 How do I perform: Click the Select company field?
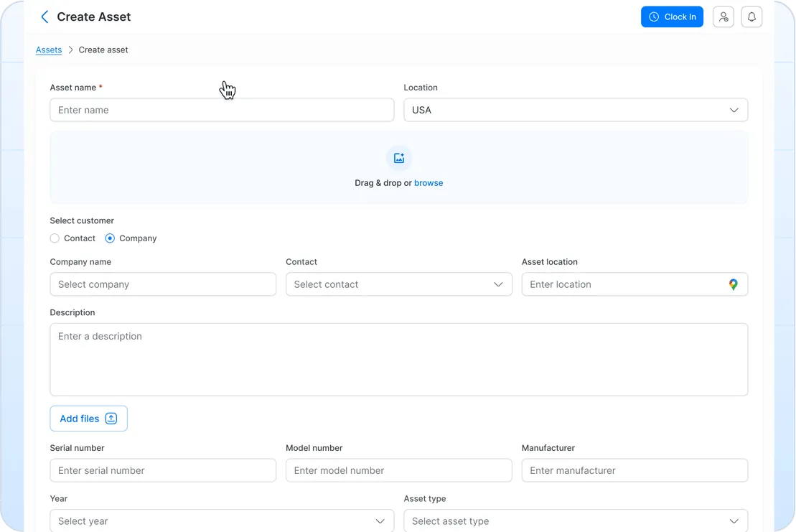163,284
